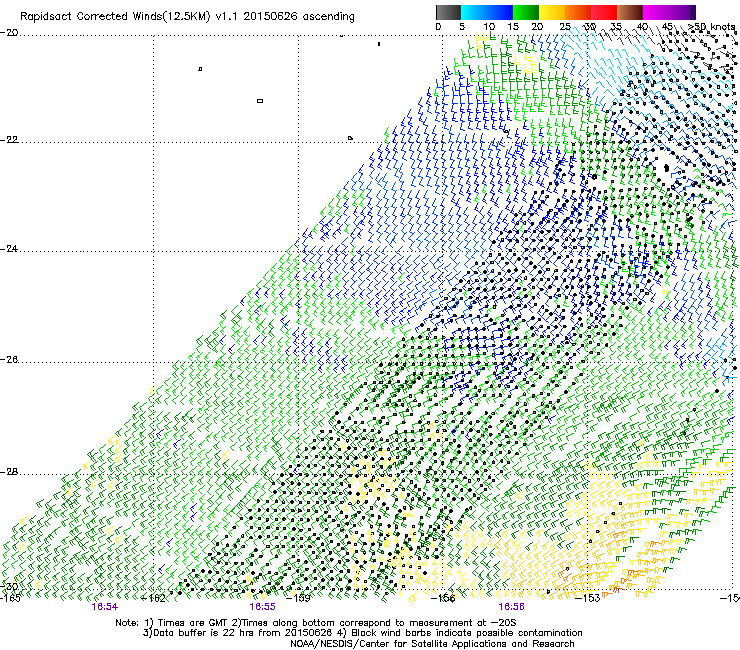Click the '-159' longitude axis label

tap(299, 598)
